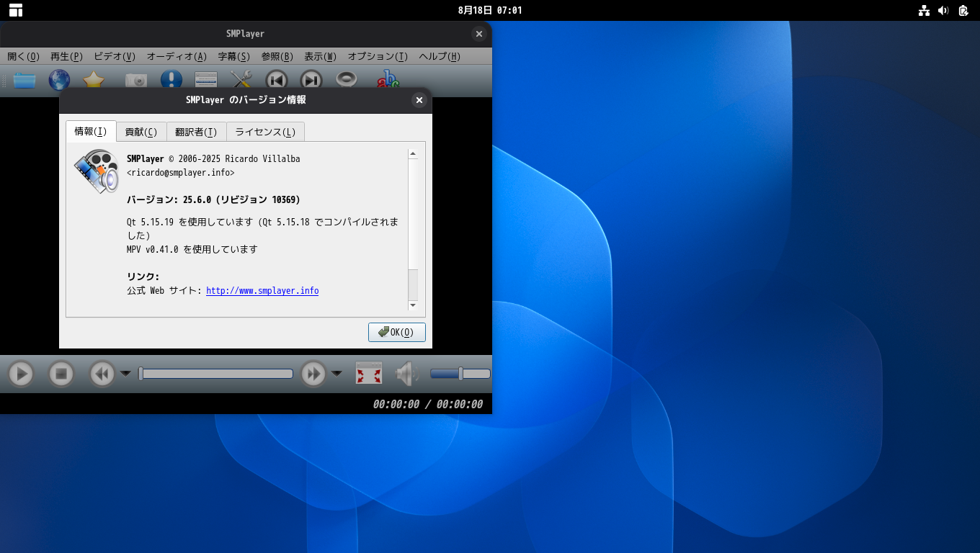Close the SMPlayer main window

point(479,34)
